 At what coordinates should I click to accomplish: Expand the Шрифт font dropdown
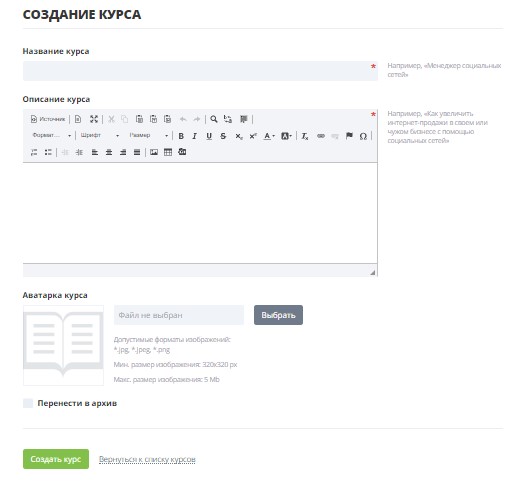coord(100,135)
